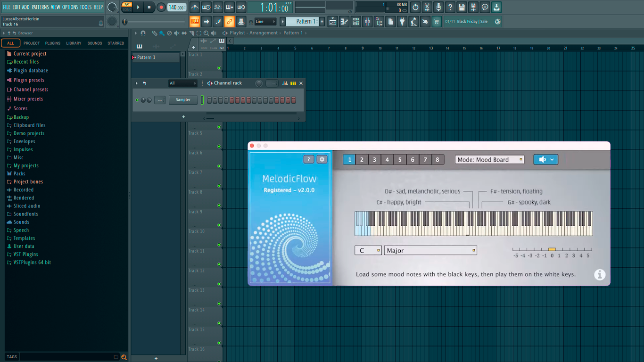Click the playlist magnet snap icon

click(x=143, y=33)
